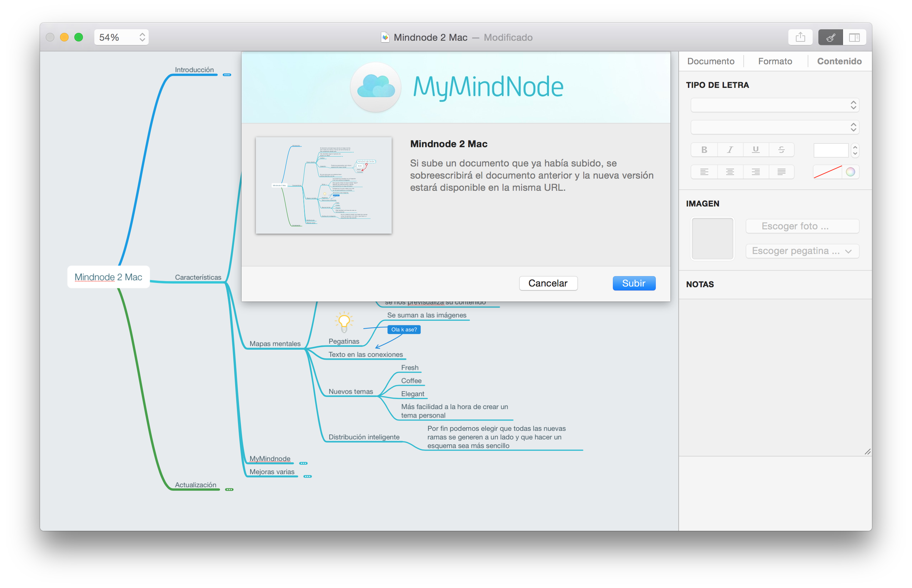Click the Subir button
This screenshot has height=588, width=912.
click(x=634, y=283)
